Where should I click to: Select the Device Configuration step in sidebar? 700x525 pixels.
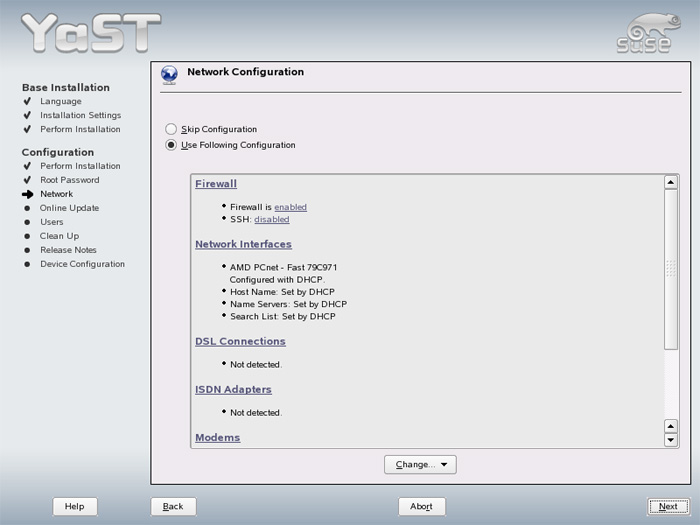[83, 264]
